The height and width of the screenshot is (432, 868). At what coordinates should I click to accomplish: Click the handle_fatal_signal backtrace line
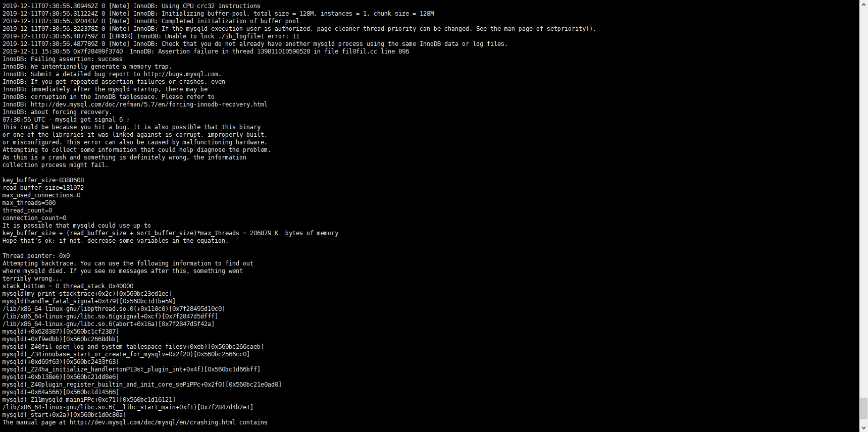click(89, 301)
